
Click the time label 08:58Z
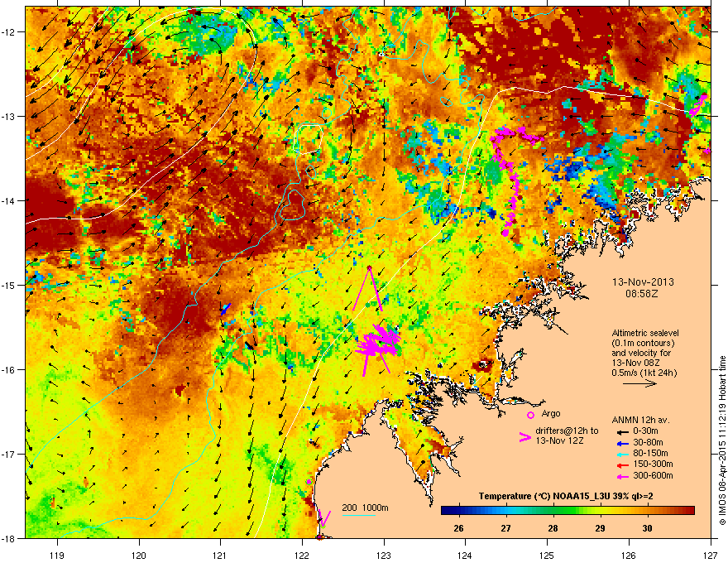(642, 294)
